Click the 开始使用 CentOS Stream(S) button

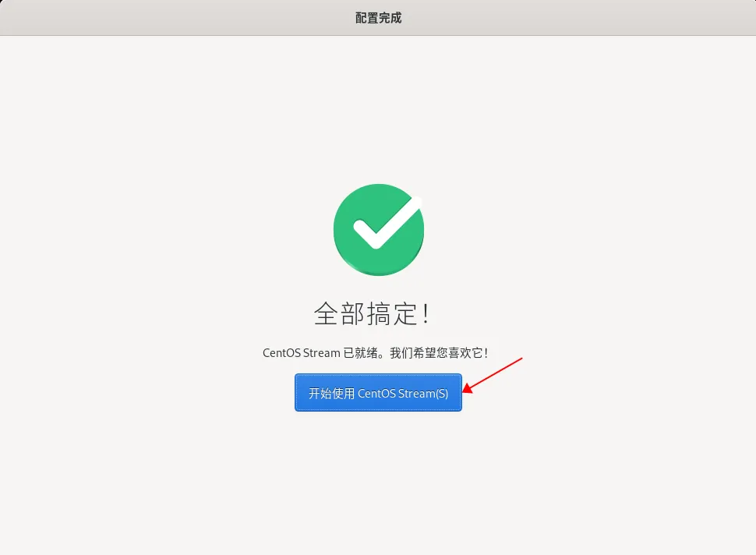coord(378,393)
